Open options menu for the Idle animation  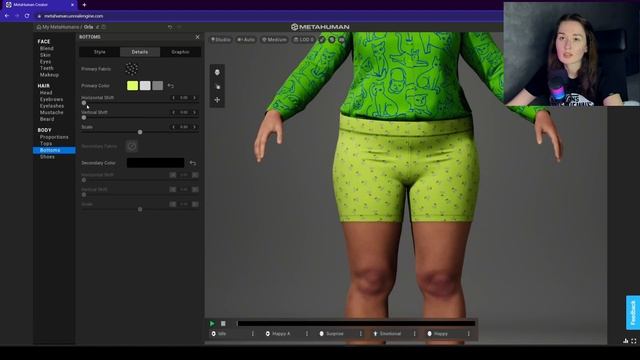click(253, 334)
